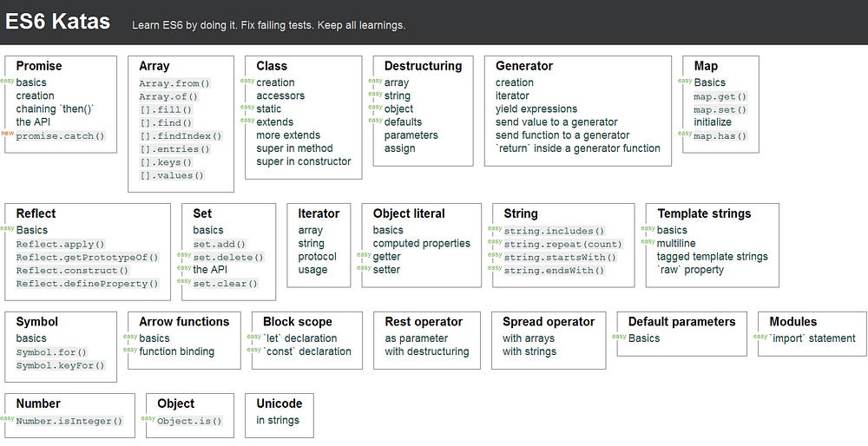Click the ES6 Katas page title
Screen dimensions: 868x446
pos(58,22)
